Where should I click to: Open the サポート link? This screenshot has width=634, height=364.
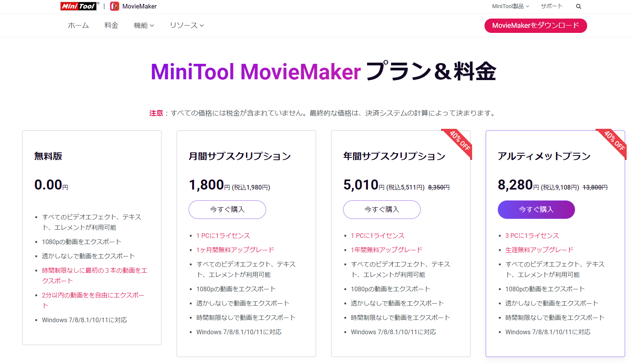tap(552, 6)
